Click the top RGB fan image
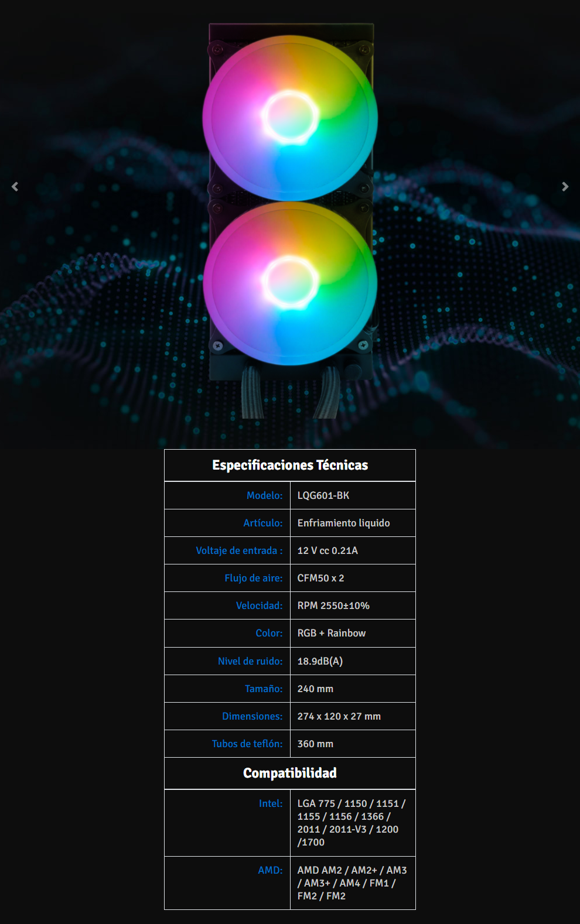 pyautogui.click(x=290, y=117)
